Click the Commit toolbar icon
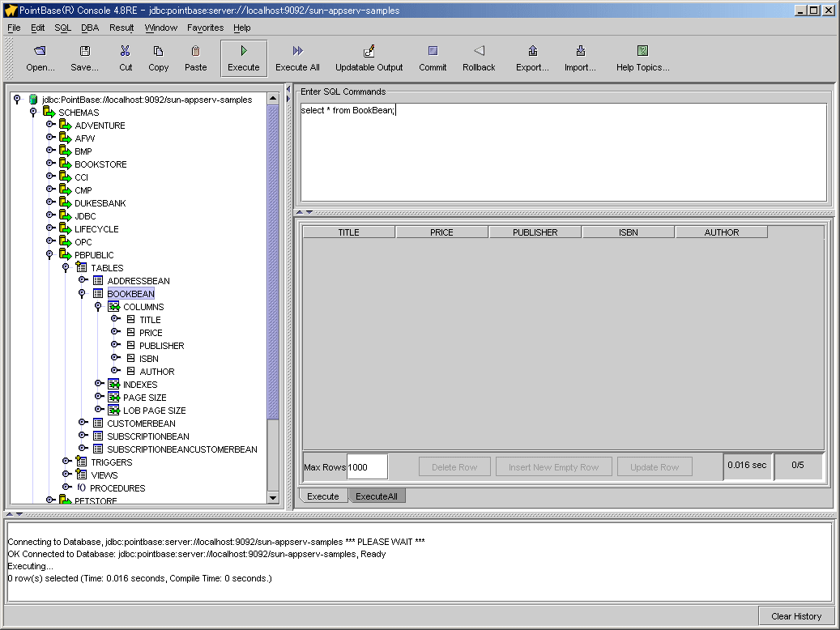Image resolution: width=840 pixels, height=630 pixels. [433, 51]
